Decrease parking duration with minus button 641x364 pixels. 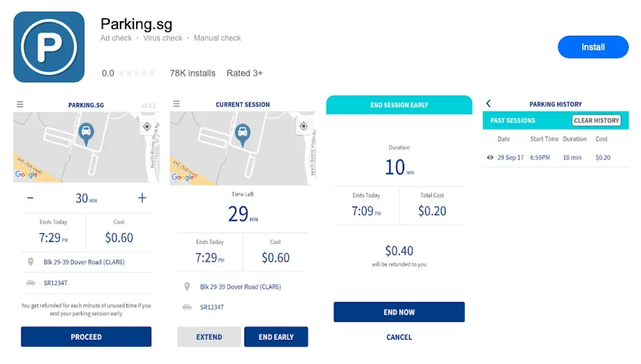point(30,198)
